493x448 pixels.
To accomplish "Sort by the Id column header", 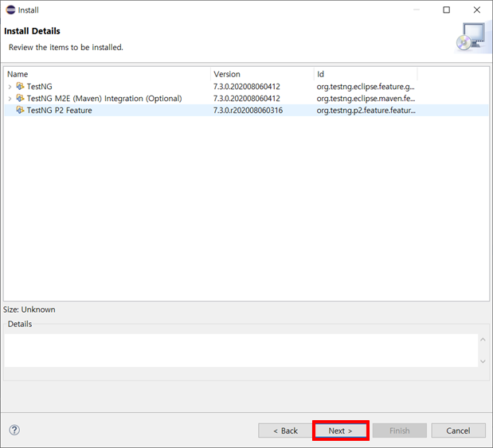I will click(x=366, y=74).
